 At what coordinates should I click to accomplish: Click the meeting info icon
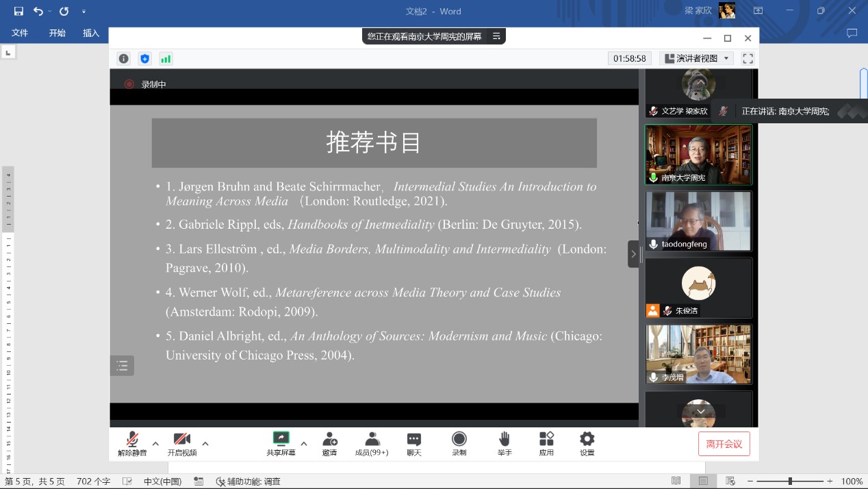click(x=123, y=59)
